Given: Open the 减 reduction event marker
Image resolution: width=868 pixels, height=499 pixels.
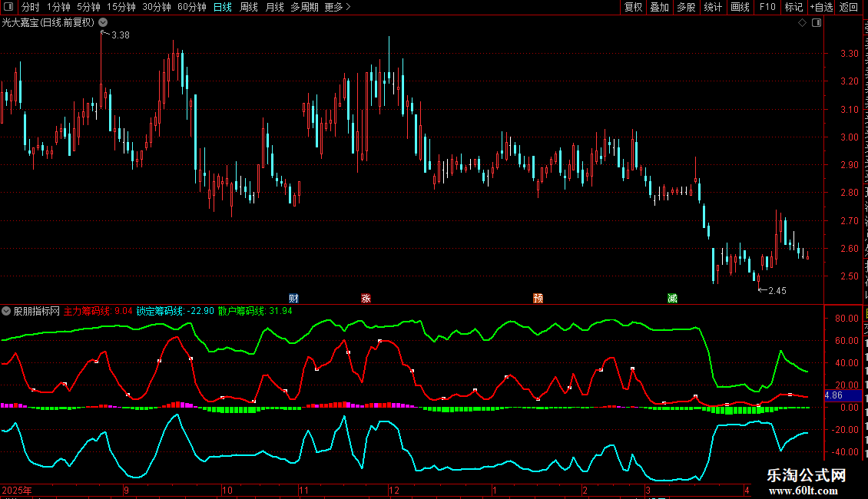Looking at the screenshot, I should click(x=673, y=298).
